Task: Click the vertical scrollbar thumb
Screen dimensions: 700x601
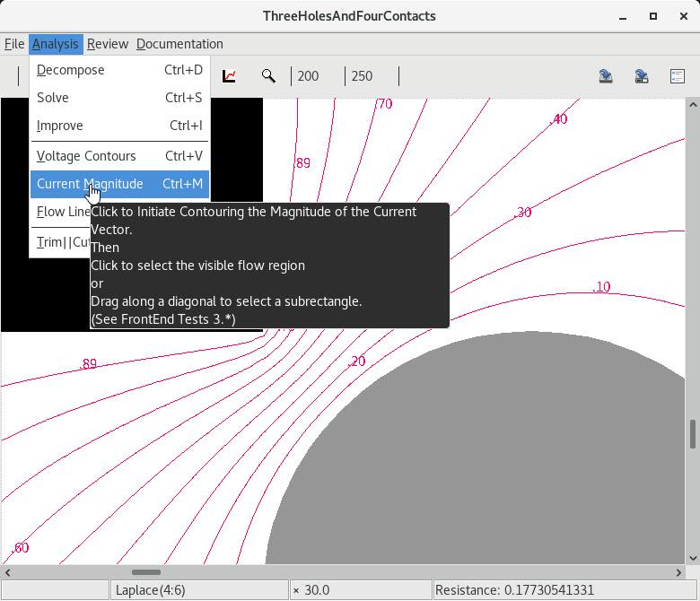Action: [693, 434]
